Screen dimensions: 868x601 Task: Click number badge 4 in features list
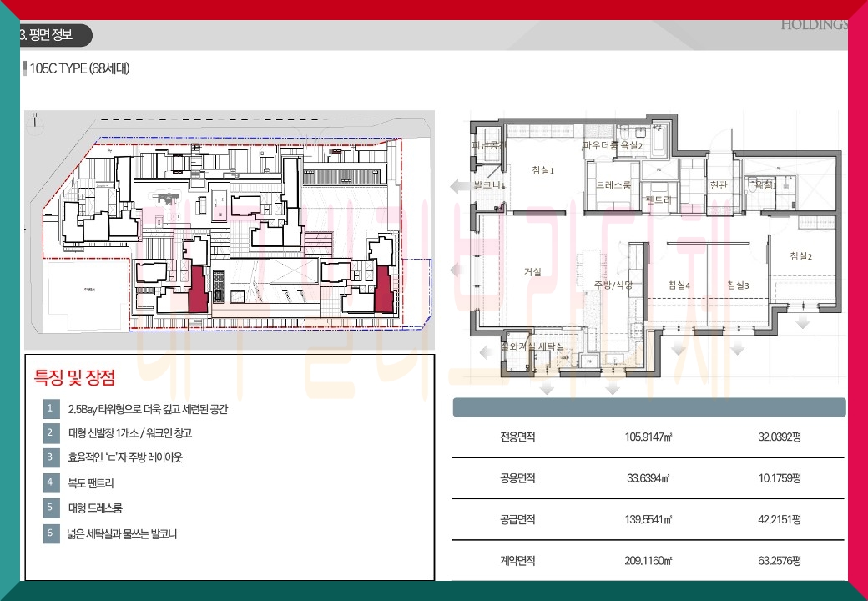[51, 482]
